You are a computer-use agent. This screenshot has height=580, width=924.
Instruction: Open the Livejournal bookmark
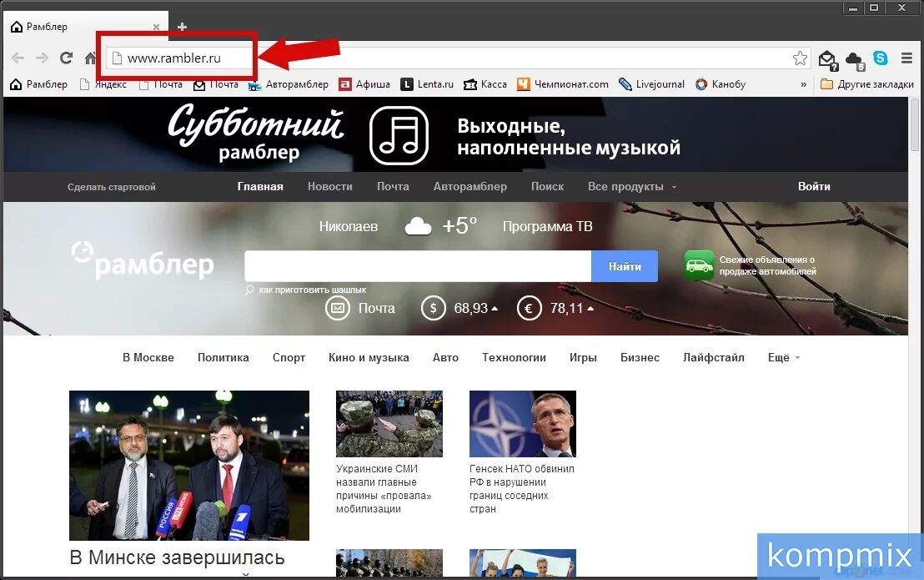[652, 84]
